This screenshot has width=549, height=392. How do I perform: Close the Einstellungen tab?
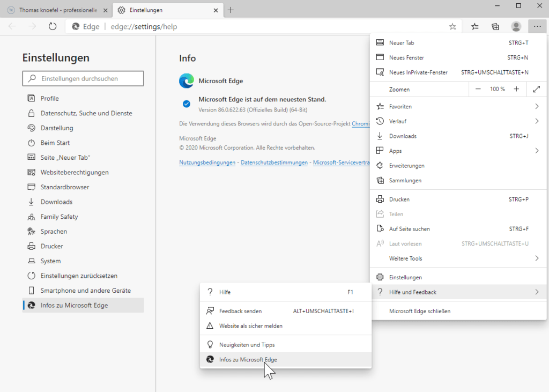pos(216,11)
